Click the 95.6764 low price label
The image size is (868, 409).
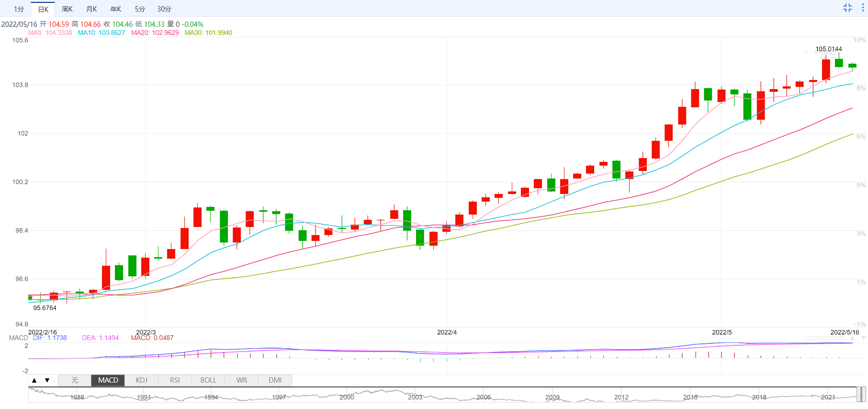[x=45, y=308]
